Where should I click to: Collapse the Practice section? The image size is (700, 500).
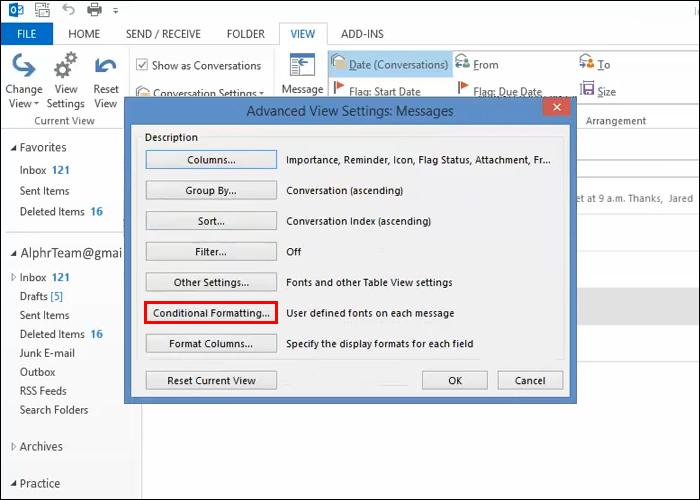(x=13, y=483)
